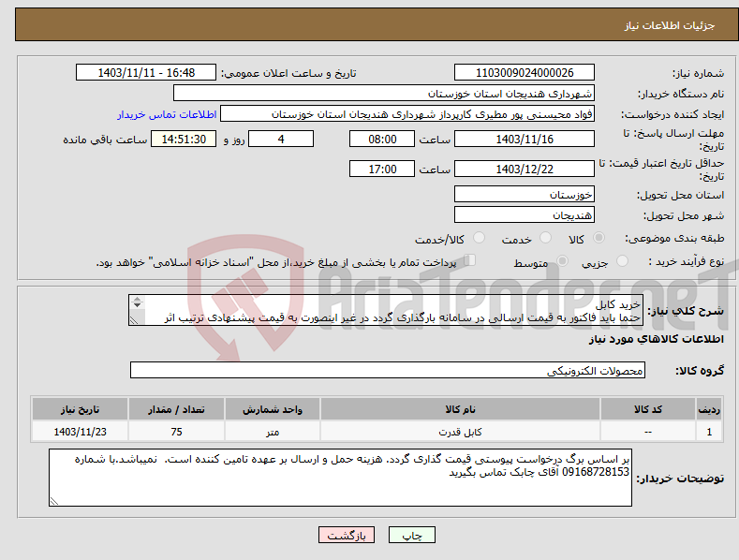The height and width of the screenshot is (560, 739).
Task: Click the remaining days field showing 4
Action: [281, 139]
